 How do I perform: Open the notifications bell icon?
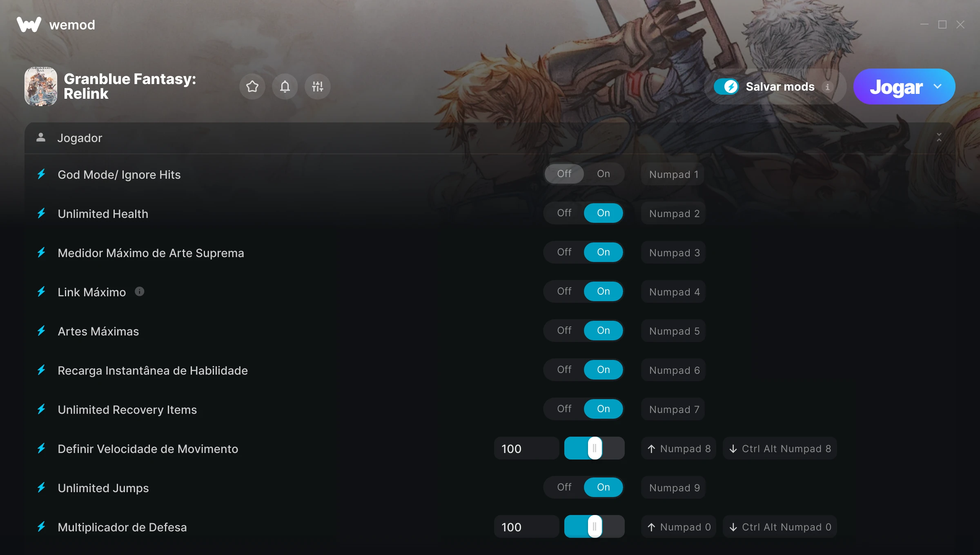[285, 87]
